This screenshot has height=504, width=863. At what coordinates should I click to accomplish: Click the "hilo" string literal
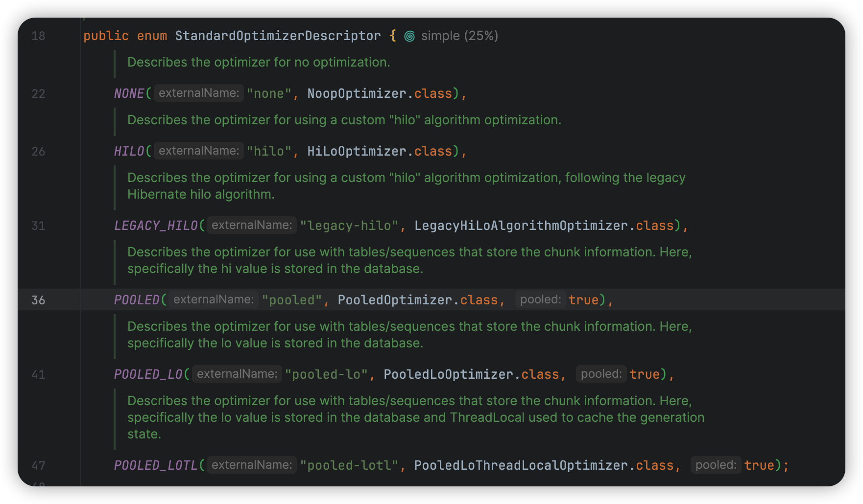click(x=269, y=151)
